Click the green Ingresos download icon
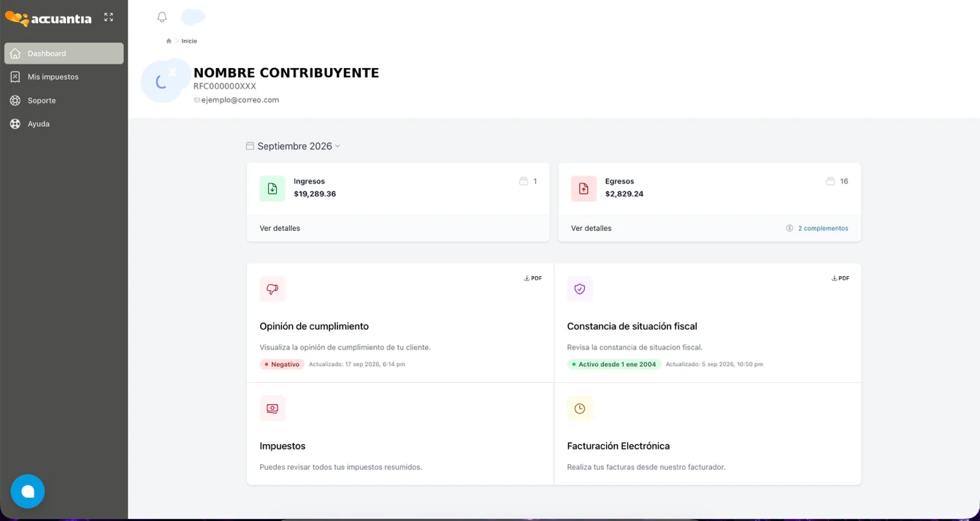 (272, 189)
